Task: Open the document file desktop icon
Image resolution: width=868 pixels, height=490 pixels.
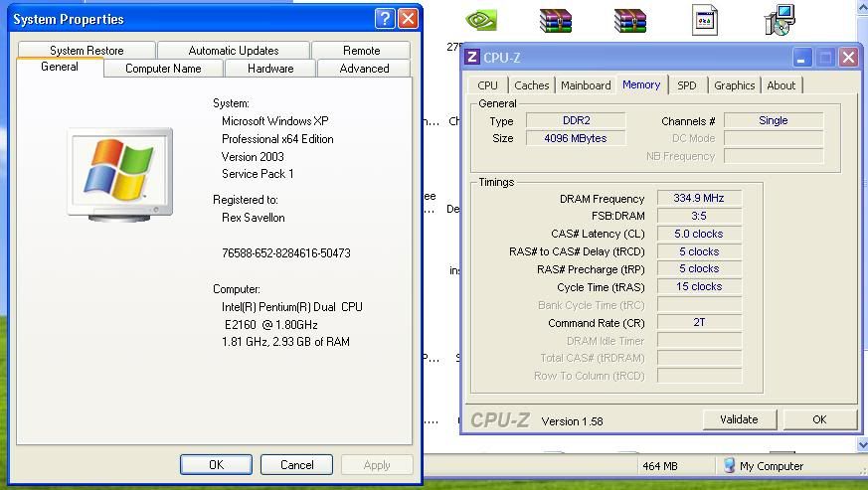Action: (705, 20)
